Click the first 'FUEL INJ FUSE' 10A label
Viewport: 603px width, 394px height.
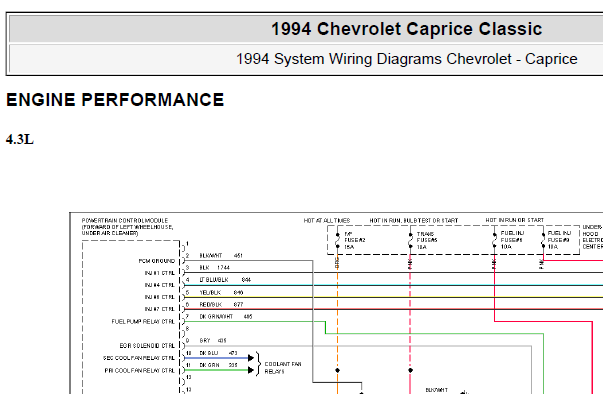tap(512, 240)
